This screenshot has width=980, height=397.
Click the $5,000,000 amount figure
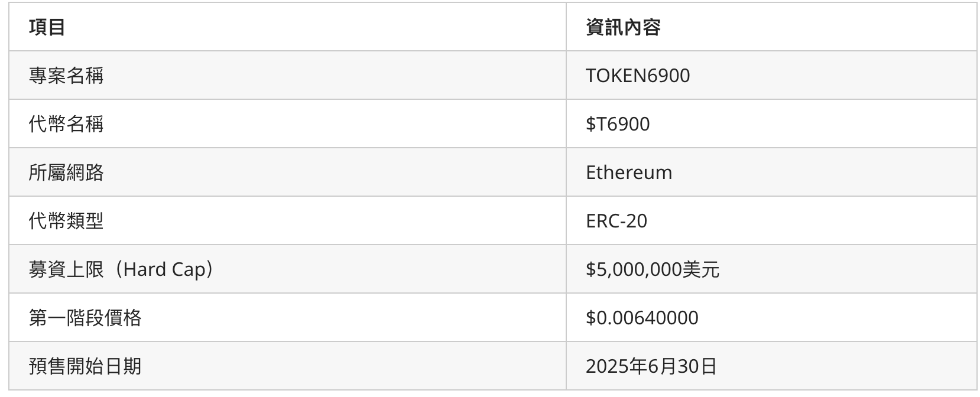[x=633, y=269]
